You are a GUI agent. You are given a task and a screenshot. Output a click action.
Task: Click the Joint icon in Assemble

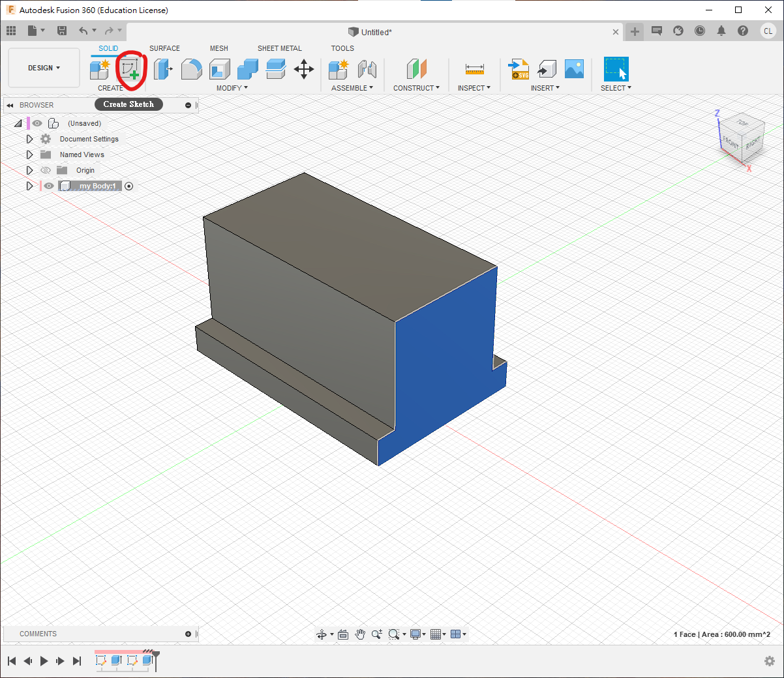pyautogui.click(x=367, y=69)
